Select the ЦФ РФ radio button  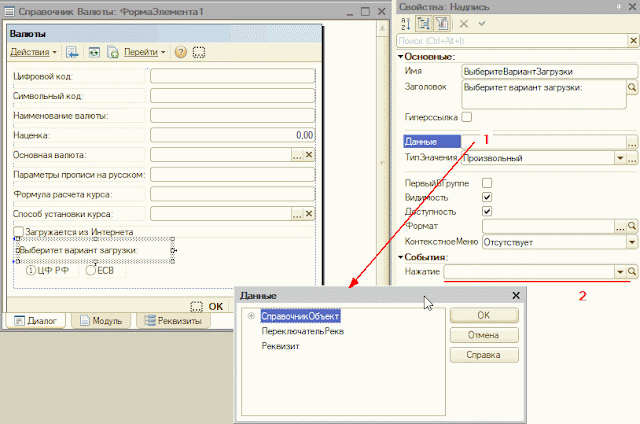(x=31, y=270)
